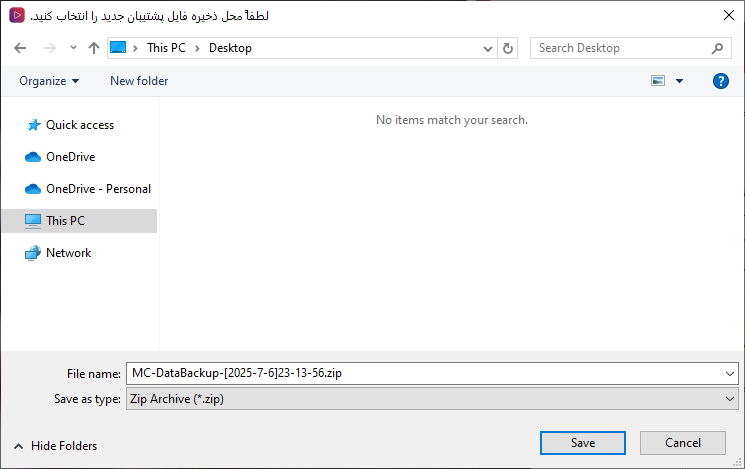Viewport: 745px width, 469px height.
Task: Cancel the save dialog
Action: [682, 443]
